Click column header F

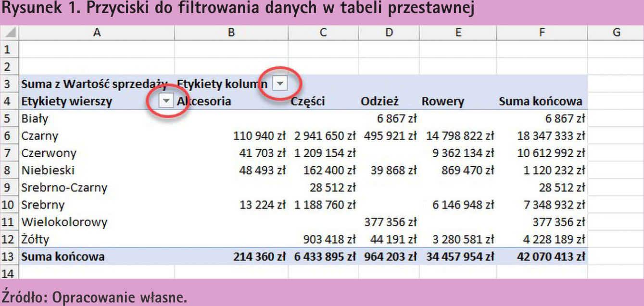pyautogui.click(x=542, y=33)
